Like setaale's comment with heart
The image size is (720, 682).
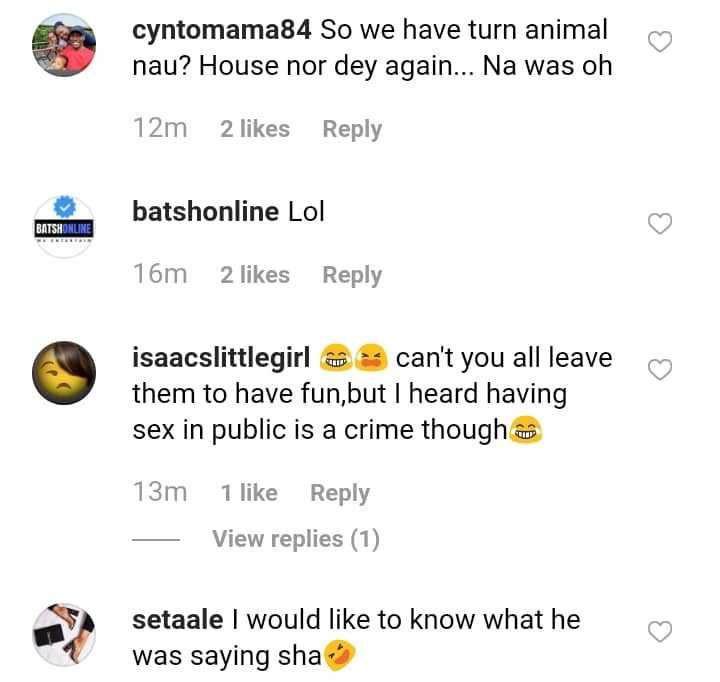click(x=660, y=632)
